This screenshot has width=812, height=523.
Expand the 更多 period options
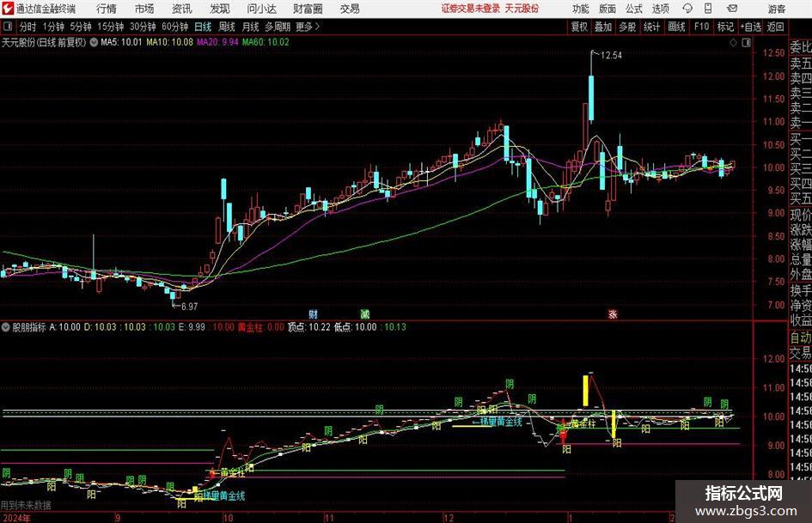pyautogui.click(x=308, y=27)
